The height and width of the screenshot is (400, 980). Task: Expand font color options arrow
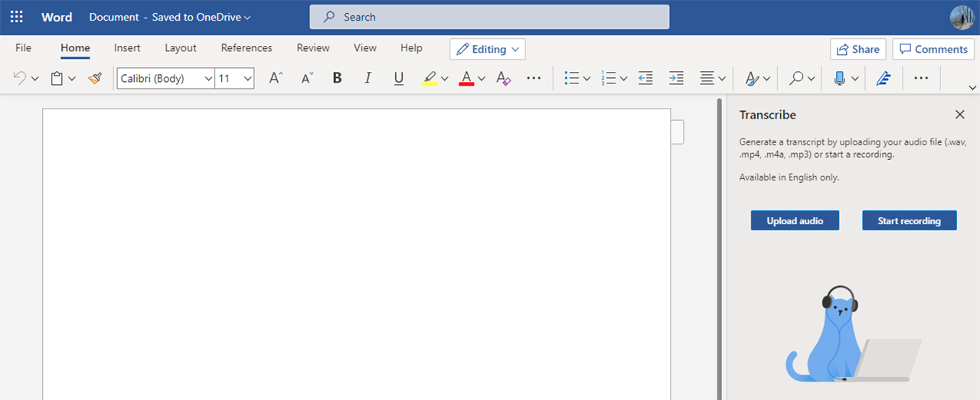click(x=482, y=79)
